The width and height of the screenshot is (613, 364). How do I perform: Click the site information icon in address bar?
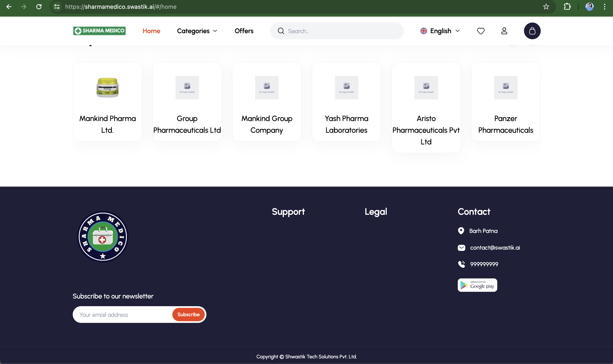coord(57,7)
